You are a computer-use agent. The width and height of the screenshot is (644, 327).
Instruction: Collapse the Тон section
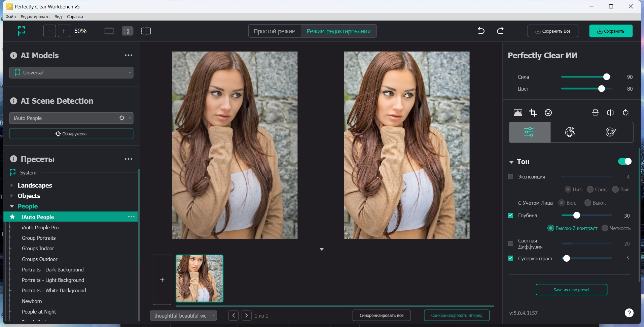point(511,162)
